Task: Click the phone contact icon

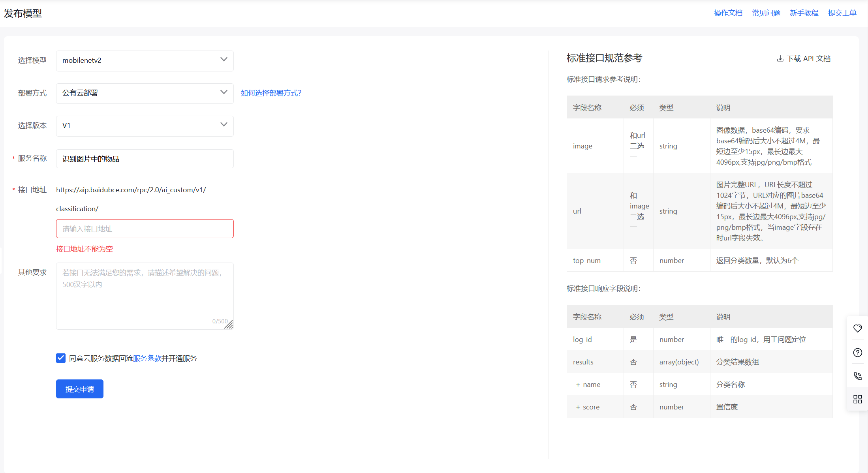Action: pos(857,376)
